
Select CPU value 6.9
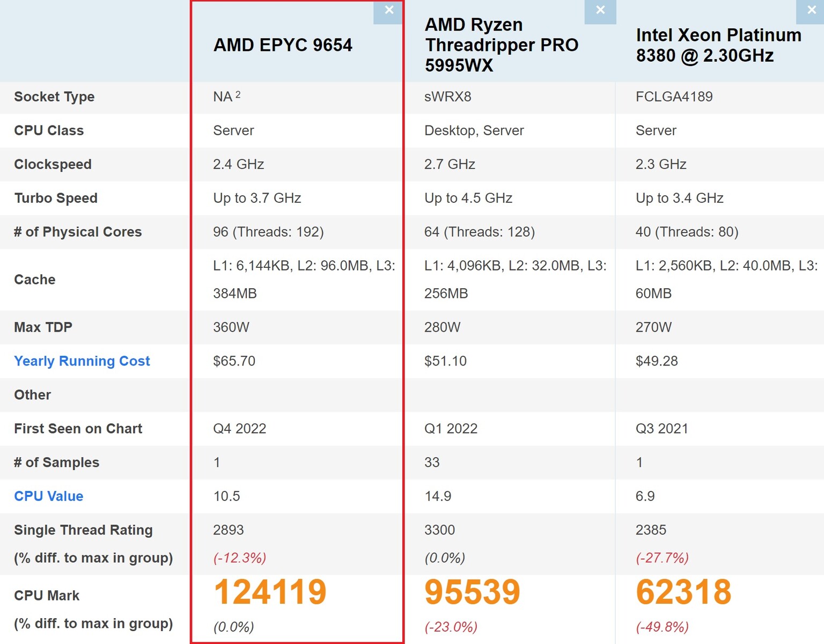click(645, 496)
